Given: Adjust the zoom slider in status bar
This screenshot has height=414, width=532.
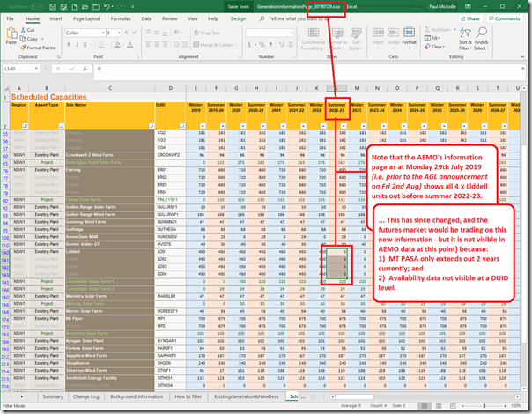Looking at the screenshot, I should coord(484,406).
